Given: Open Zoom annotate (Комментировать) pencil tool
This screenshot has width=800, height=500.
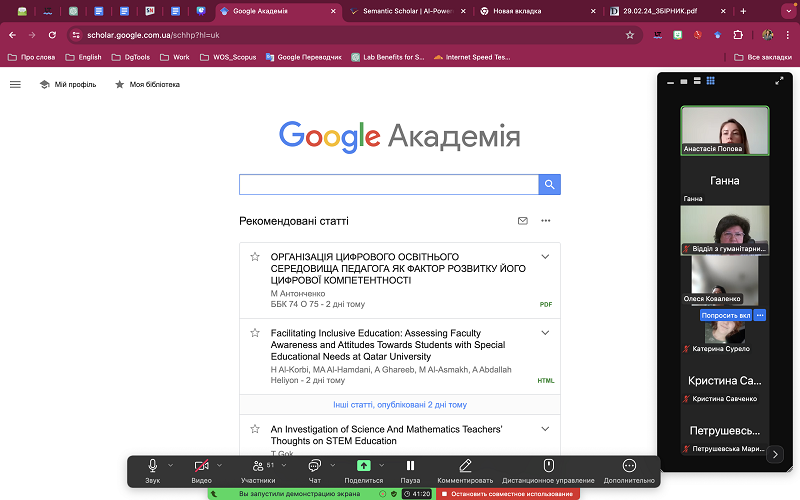Looking at the screenshot, I should (x=466, y=470).
